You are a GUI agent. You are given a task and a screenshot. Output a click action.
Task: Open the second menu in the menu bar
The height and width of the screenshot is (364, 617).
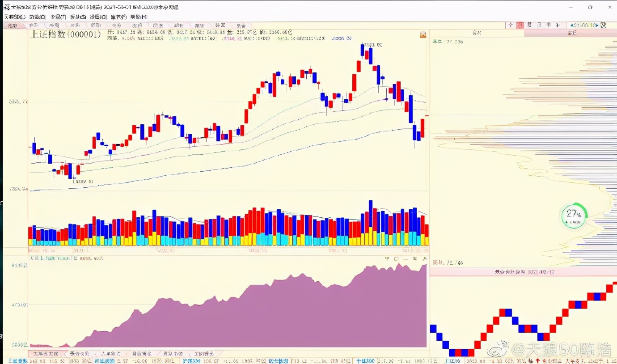[x=38, y=17]
